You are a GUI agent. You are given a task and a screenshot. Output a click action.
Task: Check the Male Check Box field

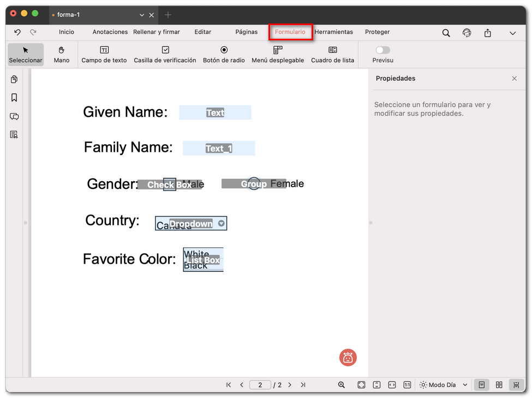click(x=169, y=184)
